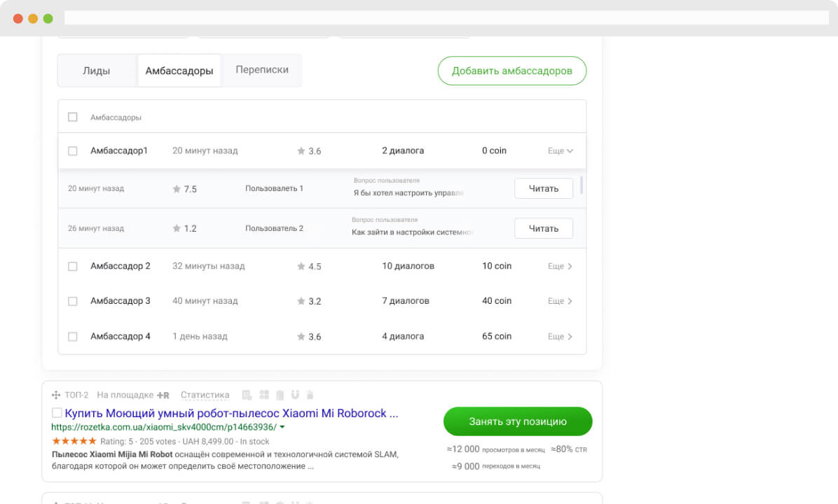The width and height of the screenshot is (838, 504).
Task: Click the star icon beside 3.2
Action: coord(301,301)
